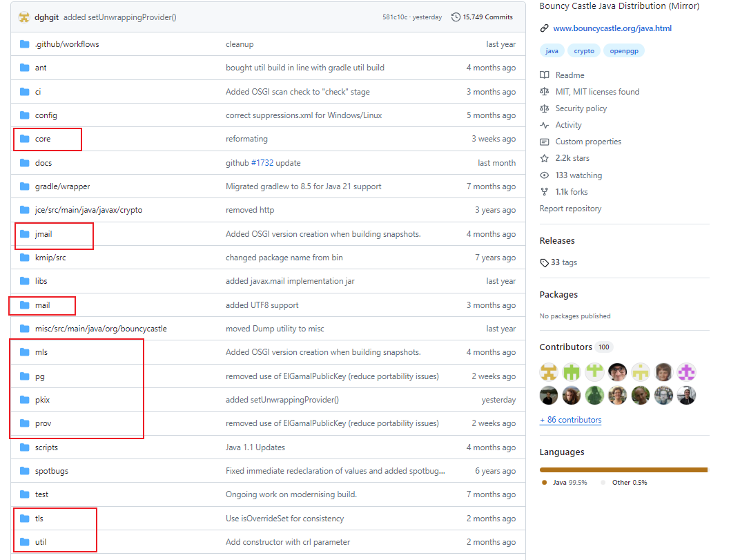
Task: Click the star icon beside 2.2k stars
Action: pos(544,158)
